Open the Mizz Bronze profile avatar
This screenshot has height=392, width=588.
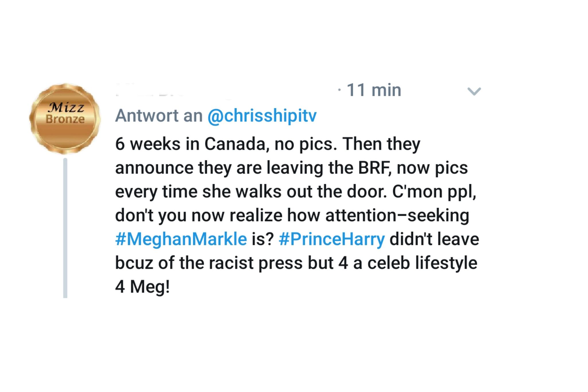[x=65, y=118]
